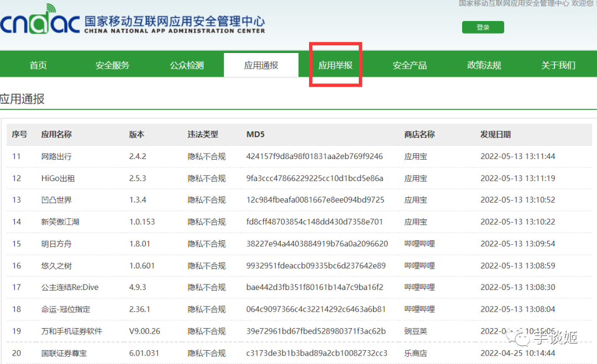Click date 2022-05-13 13:11:44
The width and height of the screenshot is (597, 364).
(518, 156)
